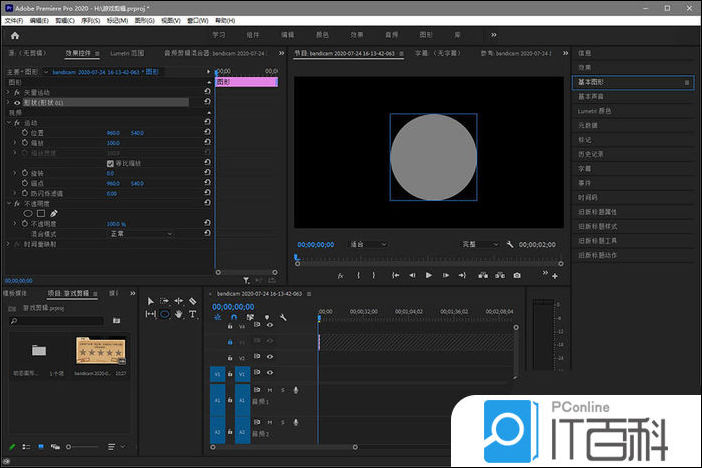
Task: Open the 混合模式 blend mode dropdown
Action: [138, 233]
